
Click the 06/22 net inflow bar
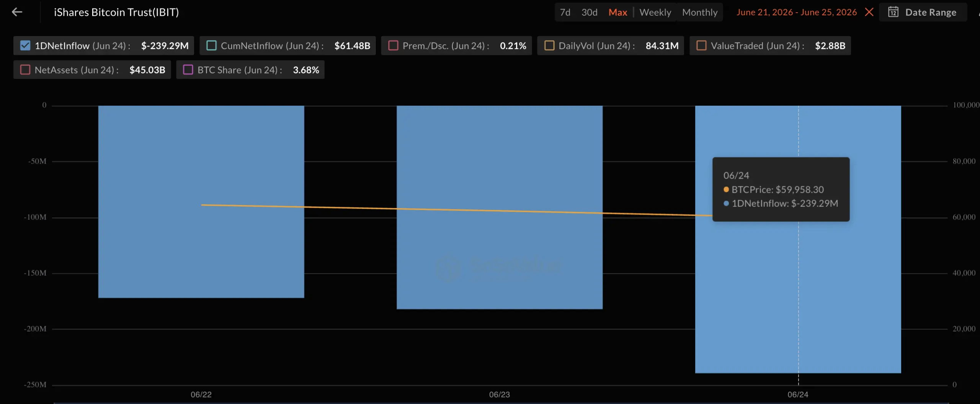[x=201, y=201]
